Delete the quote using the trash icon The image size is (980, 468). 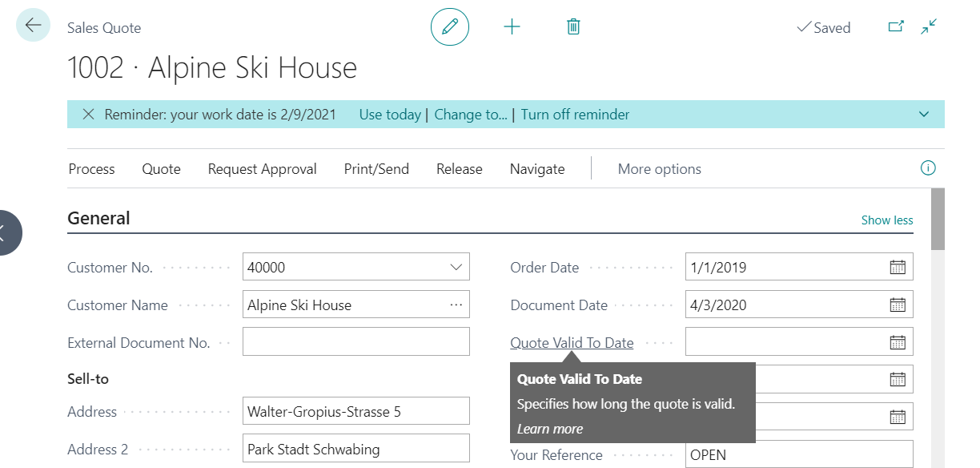[x=572, y=26]
